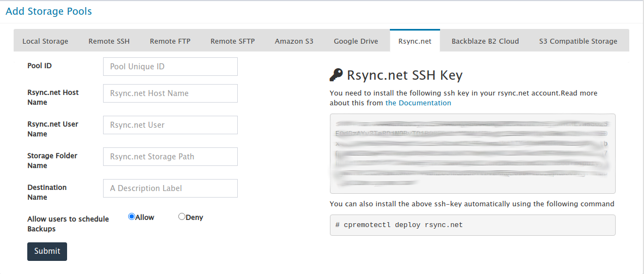Click the Description Label input field

pos(171,188)
